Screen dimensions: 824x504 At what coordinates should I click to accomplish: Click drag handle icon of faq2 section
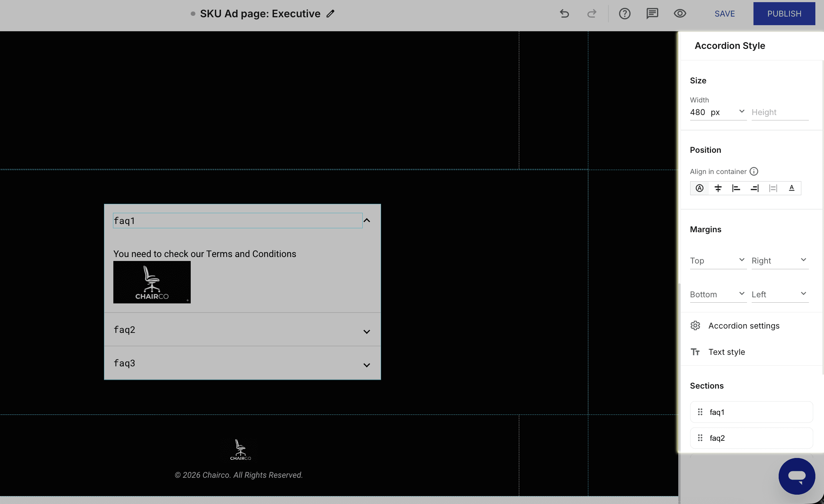tap(700, 438)
